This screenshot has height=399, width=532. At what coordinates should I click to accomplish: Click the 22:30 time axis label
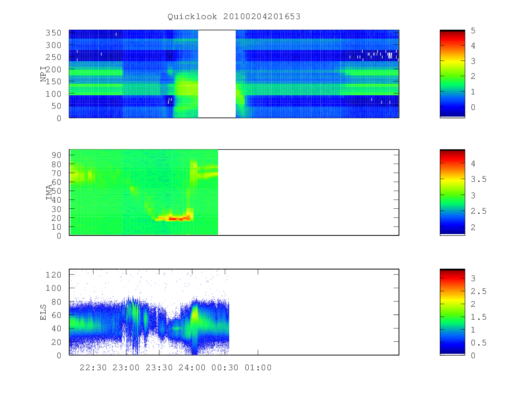(93, 368)
